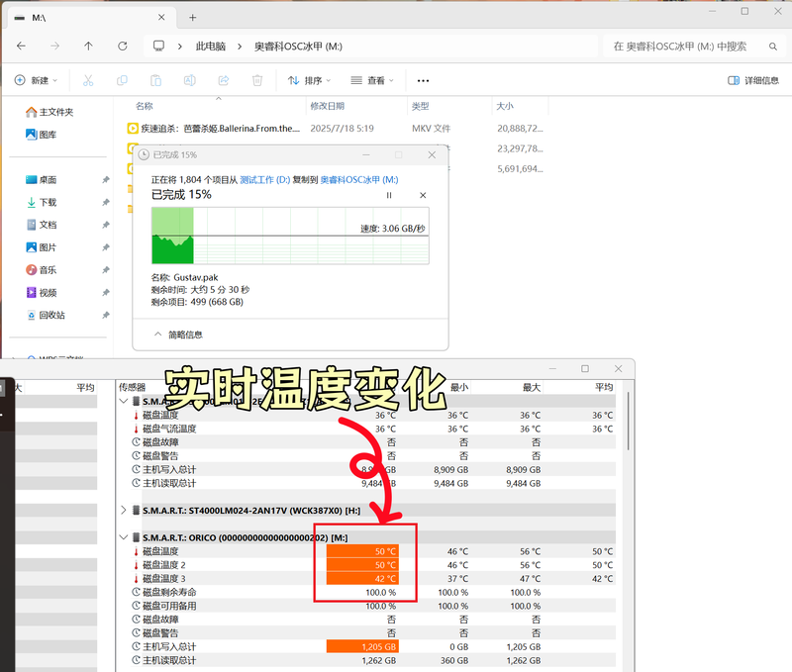Unpin 桌面 using its pin icon
Viewport: 792px width, 672px height.
coord(106,180)
